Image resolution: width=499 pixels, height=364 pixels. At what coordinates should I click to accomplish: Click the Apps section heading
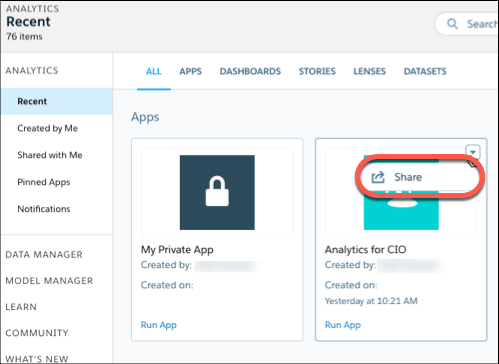[145, 117]
